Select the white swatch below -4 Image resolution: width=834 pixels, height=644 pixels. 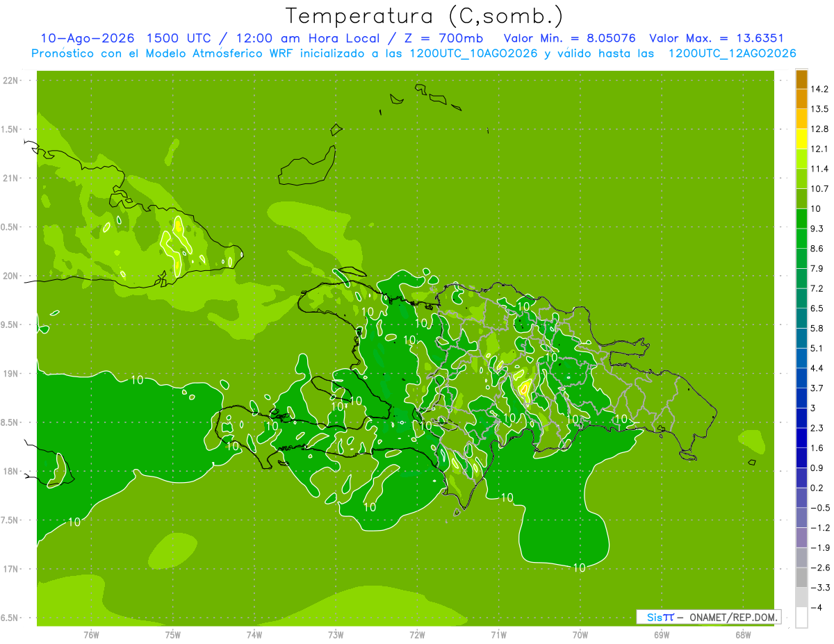click(802, 618)
